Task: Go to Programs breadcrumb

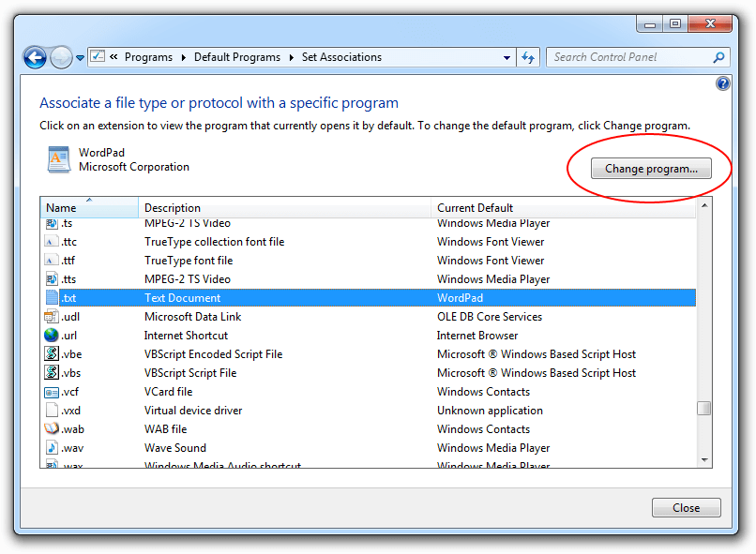Action: [148, 57]
